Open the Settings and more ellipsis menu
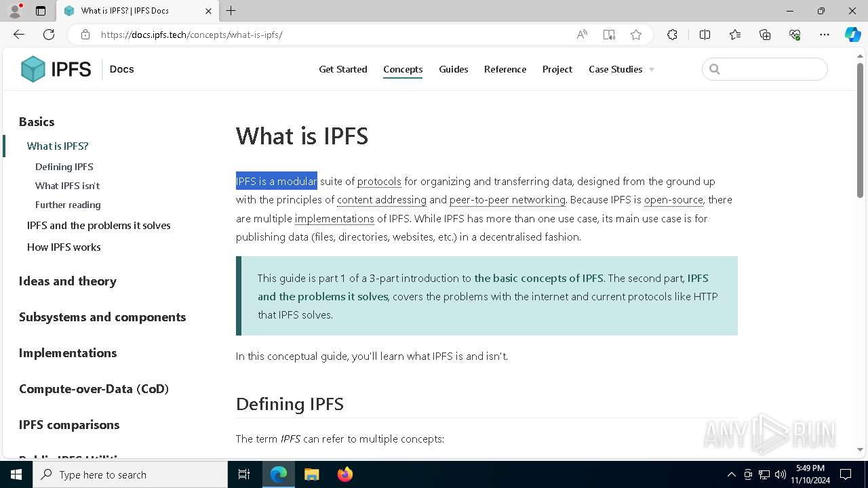Screen dimensions: 868x488 click(x=825, y=35)
